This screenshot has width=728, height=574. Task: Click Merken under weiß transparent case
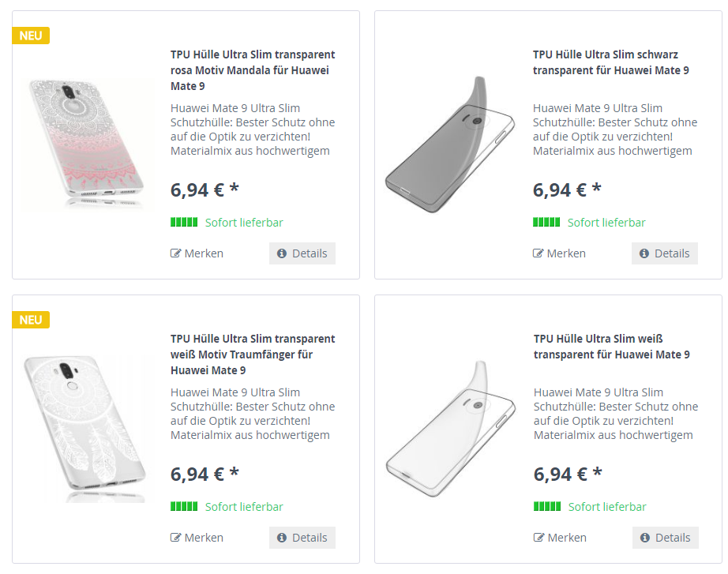[x=560, y=538]
